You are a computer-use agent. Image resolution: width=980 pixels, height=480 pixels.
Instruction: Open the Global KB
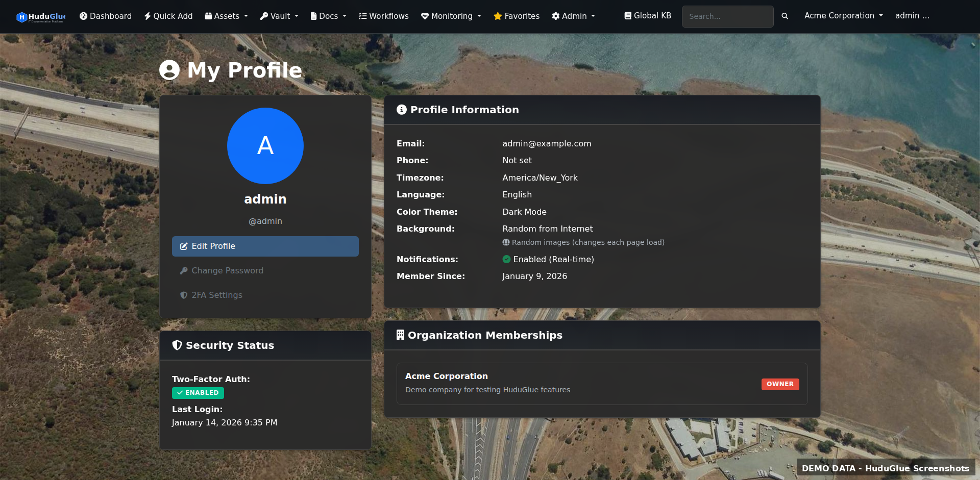click(x=648, y=16)
